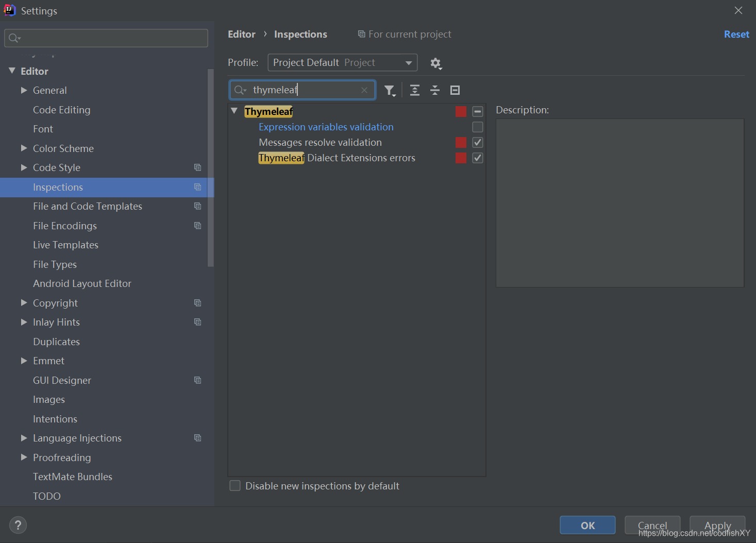Click the OK button

pyautogui.click(x=587, y=525)
